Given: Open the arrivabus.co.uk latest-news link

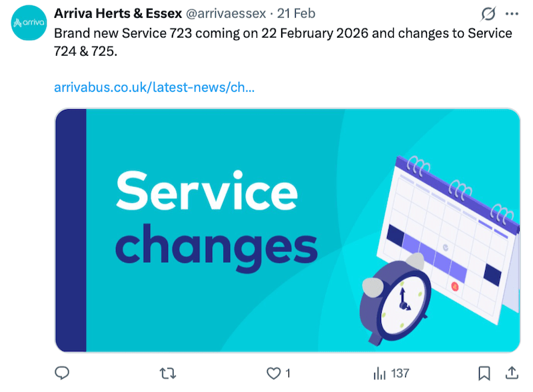Looking at the screenshot, I should click(x=154, y=87).
